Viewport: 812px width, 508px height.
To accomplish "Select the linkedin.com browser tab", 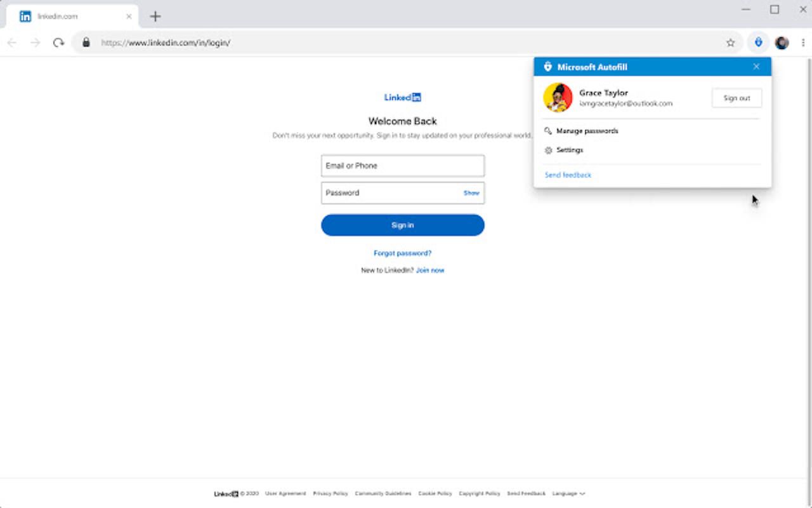I will coord(72,17).
